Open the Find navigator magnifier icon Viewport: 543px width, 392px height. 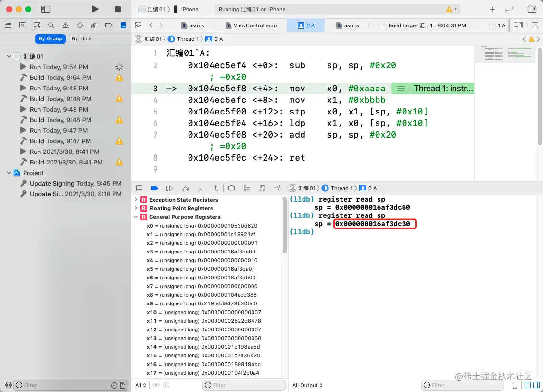(x=51, y=25)
